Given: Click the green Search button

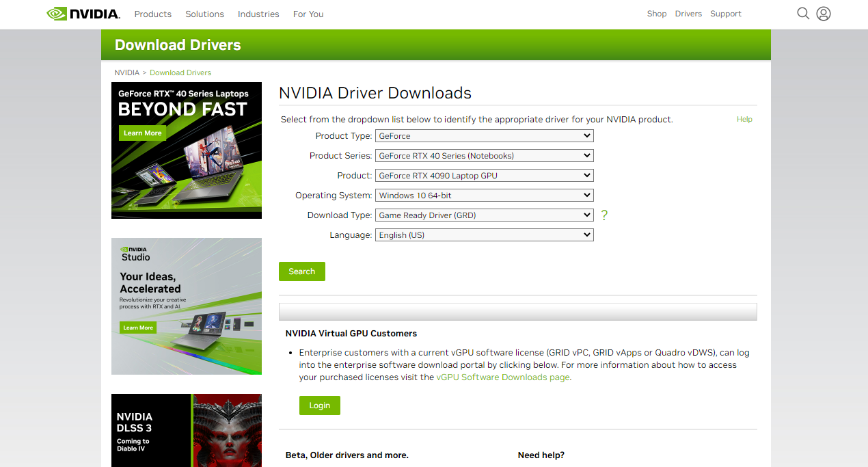Looking at the screenshot, I should point(301,271).
